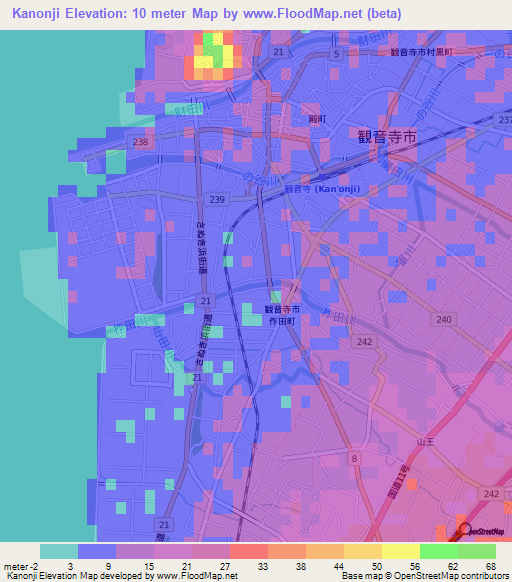Click the 'Kanonji Elevation: 10 meter Map' title

coord(115,14)
